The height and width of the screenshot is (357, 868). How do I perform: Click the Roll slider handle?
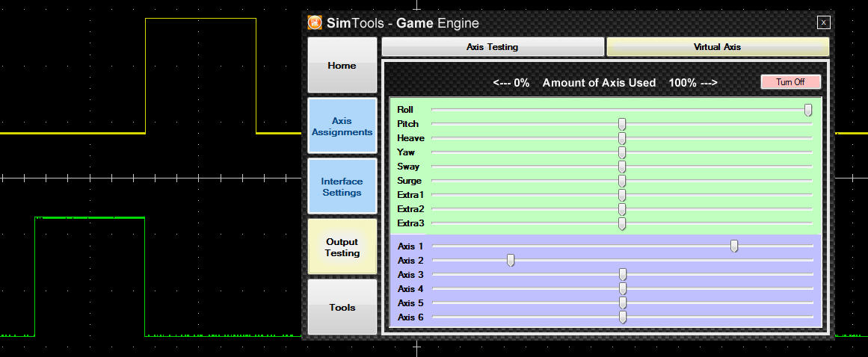(808, 110)
